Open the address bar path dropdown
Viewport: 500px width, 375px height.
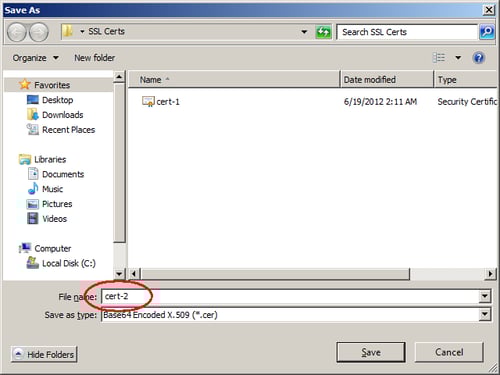[304, 32]
